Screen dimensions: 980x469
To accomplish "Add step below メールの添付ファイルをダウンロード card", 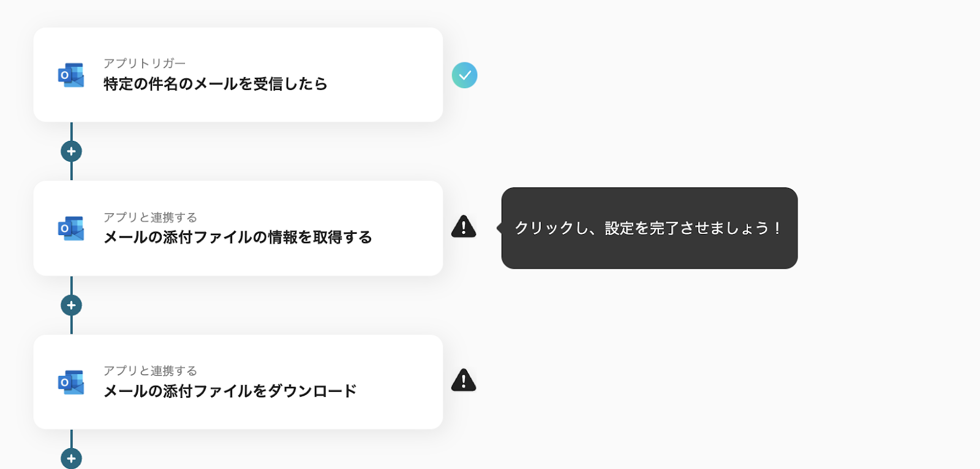I will click(x=71, y=458).
